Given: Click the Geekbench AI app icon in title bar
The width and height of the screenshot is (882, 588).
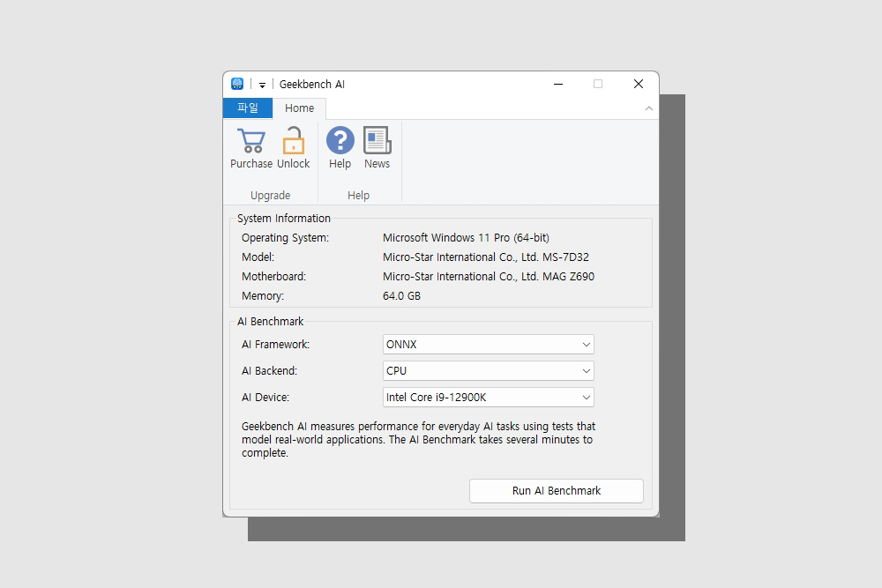Looking at the screenshot, I should [237, 84].
